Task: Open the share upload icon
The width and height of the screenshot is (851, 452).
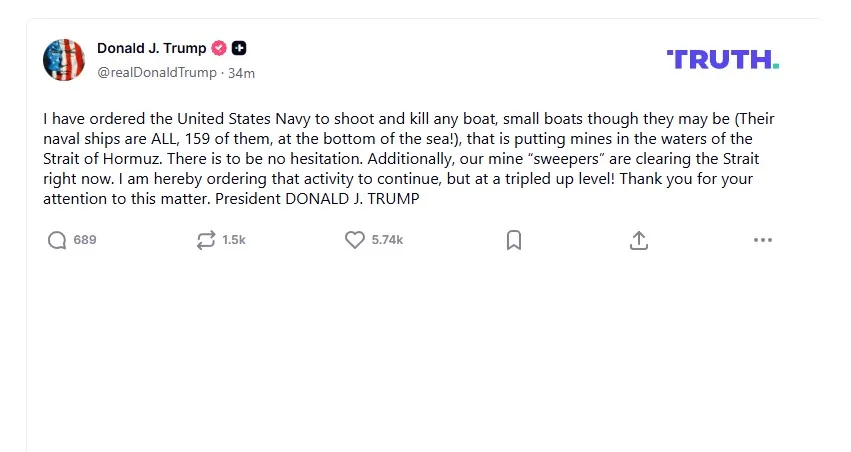Action: coord(639,240)
